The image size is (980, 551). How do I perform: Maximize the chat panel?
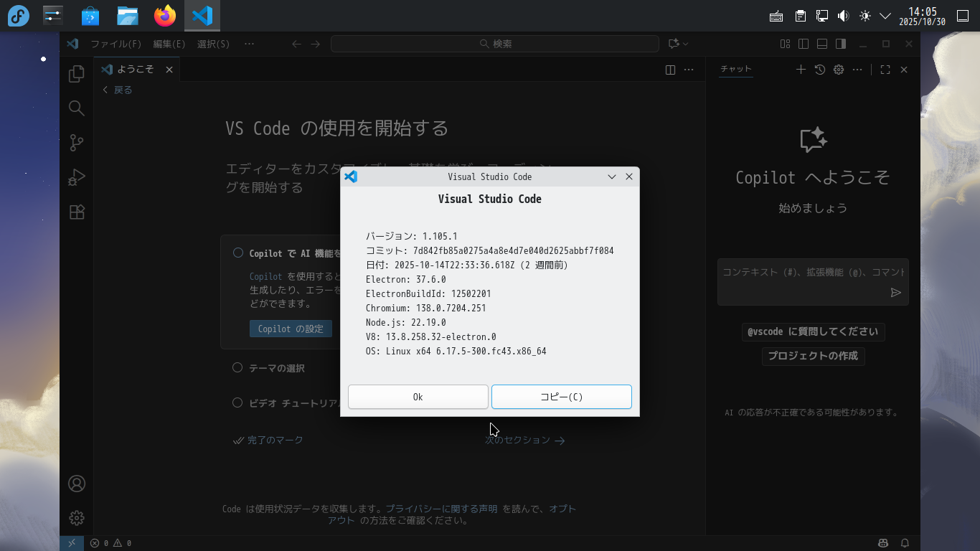point(885,70)
